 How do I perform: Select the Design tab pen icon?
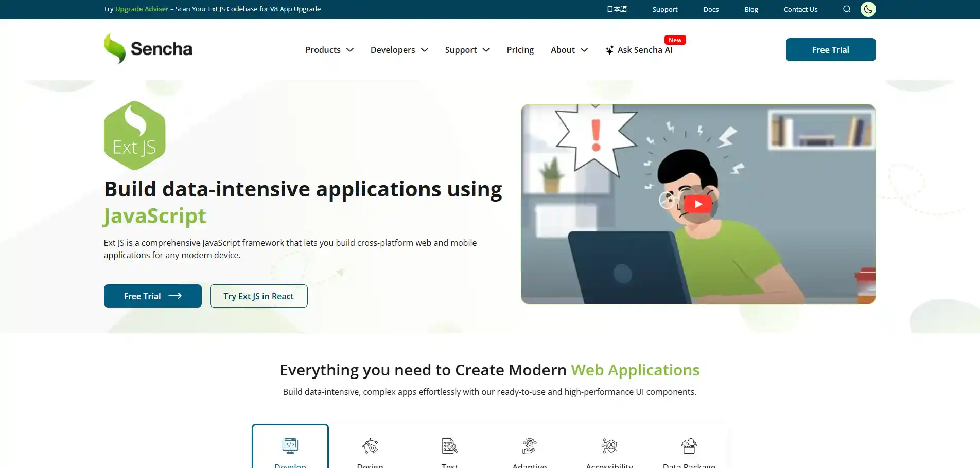[370, 445]
